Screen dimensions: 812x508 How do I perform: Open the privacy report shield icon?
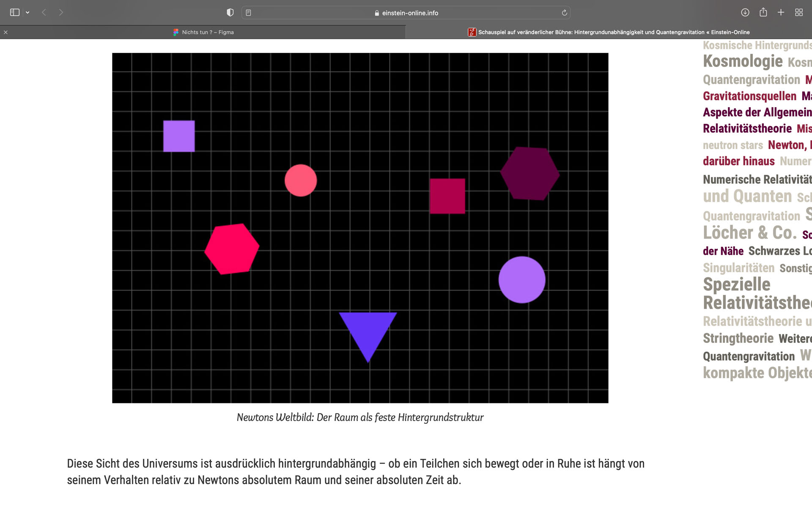coord(230,13)
